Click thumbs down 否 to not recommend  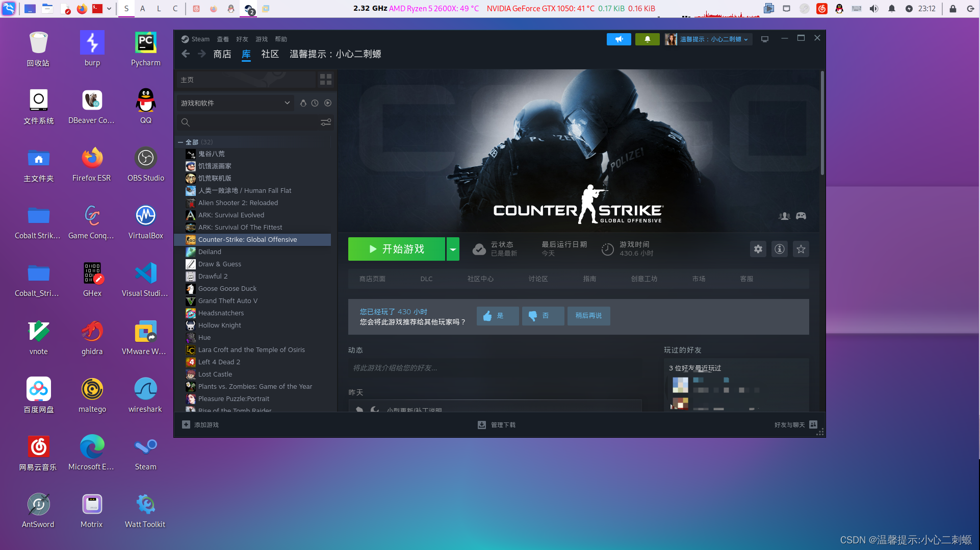[543, 316]
